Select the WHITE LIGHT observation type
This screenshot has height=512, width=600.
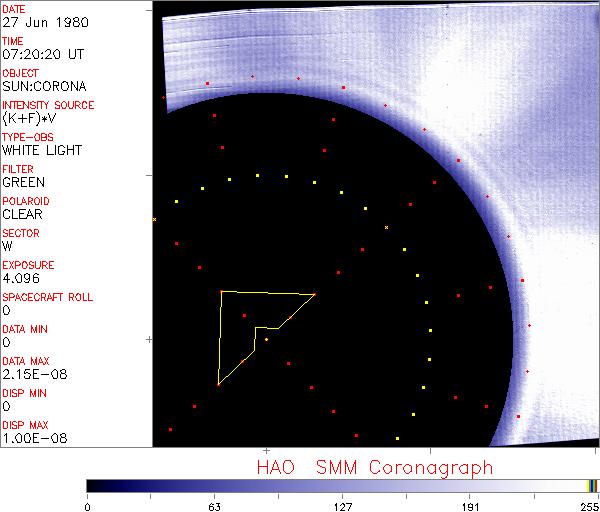tap(41, 150)
